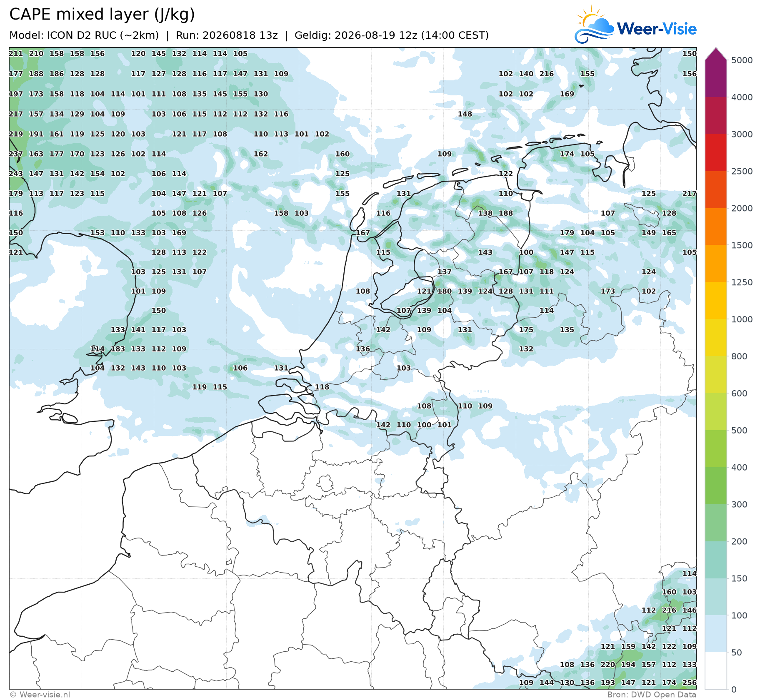The width and height of the screenshot is (760, 700).
Task: Click the orange 1500-2000 colorbar segment
Action: coord(716,227)
